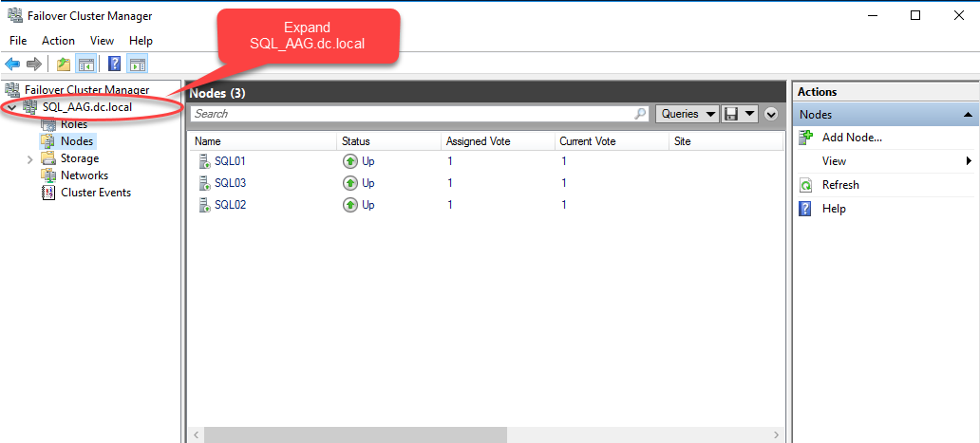The width and height of the screenshot is (980, 443).
Task: Click the horizontal scrollbar thumb
Action: point(355,434)
